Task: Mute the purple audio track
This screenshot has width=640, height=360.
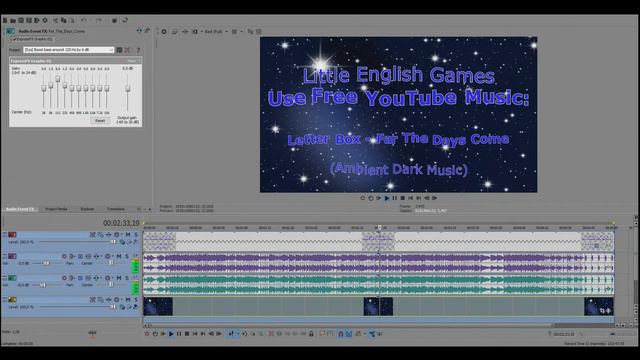Action: pyautogui.click(x=119, y=256)
